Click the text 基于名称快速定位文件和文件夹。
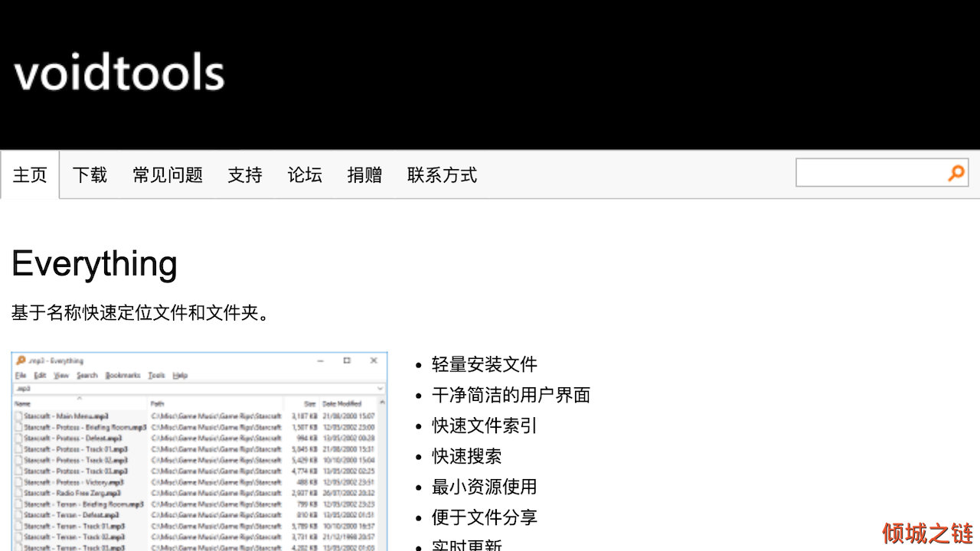The image size is (980, 551). tap(141, 312)
